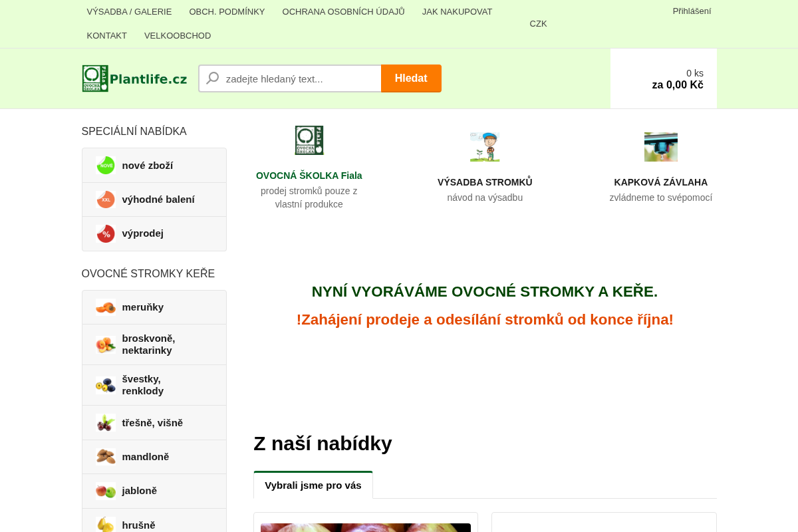Click the red percent 'výprodej' icon
798x532 pixels.
point(106,233)
